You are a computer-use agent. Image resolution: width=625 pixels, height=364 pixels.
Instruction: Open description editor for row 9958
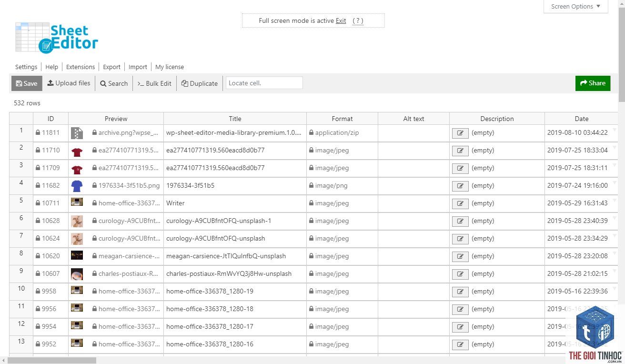460,292
